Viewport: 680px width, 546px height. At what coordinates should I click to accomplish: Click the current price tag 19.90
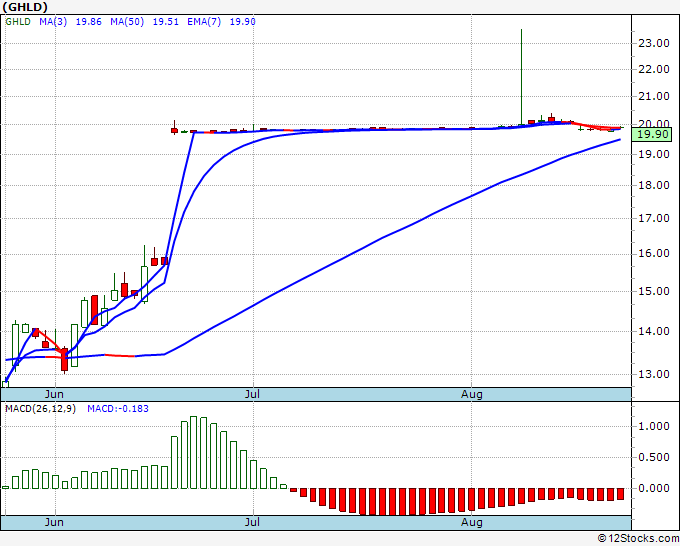click(653, 134)
